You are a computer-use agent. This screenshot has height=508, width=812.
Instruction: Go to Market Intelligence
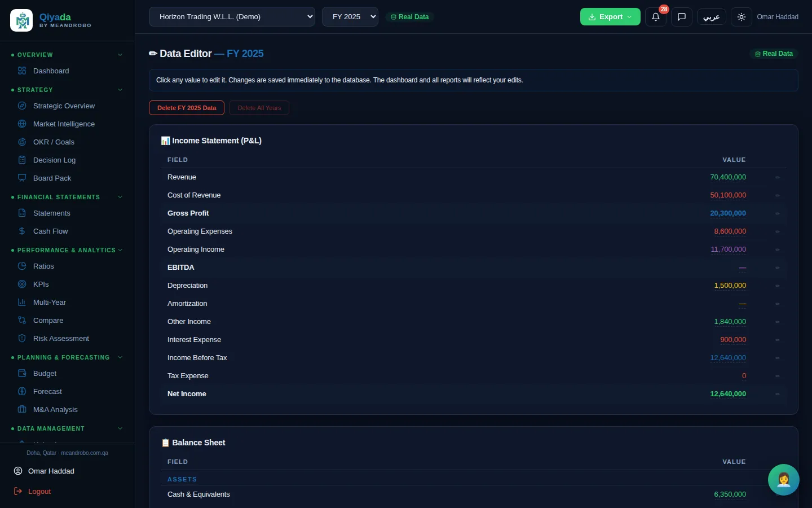click(64, 124)
